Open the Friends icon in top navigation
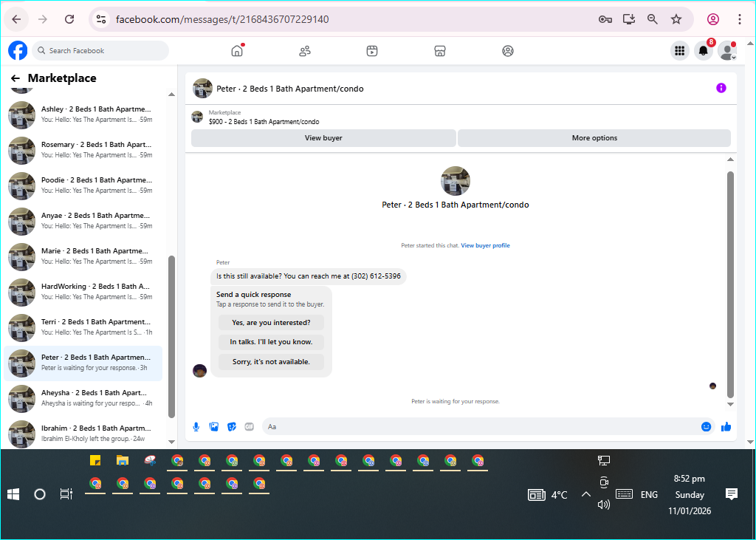The height and width of the screenshot is (540, 756). 305,51
